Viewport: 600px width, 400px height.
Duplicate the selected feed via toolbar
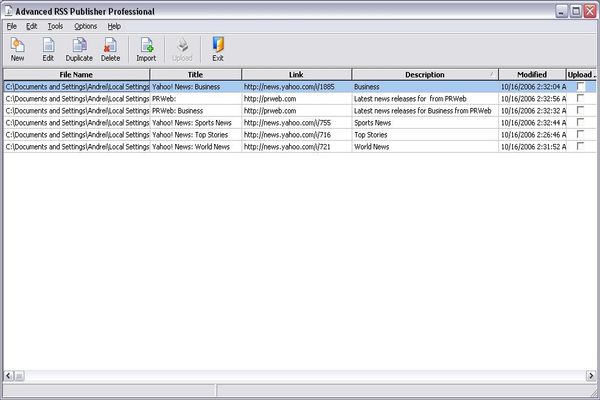79,49
